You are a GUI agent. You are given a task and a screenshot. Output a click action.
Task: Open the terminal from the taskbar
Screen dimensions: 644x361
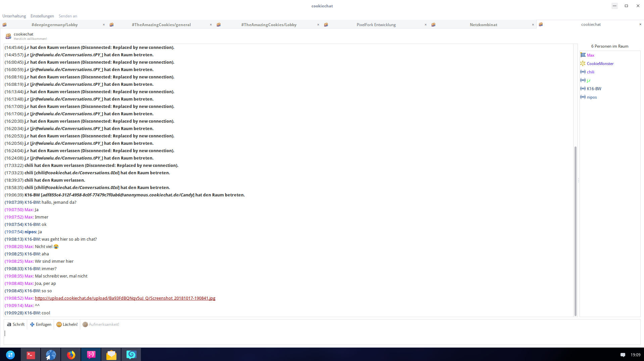[x=31, y=355]
